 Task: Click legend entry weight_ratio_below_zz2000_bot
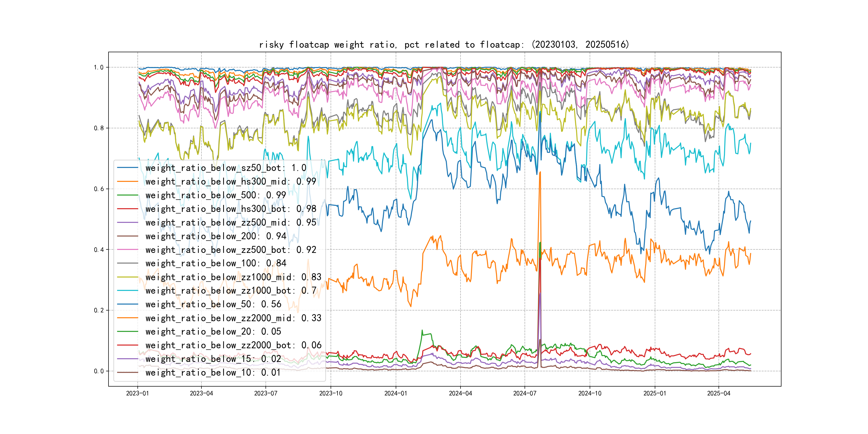click(x=233, y=345)
